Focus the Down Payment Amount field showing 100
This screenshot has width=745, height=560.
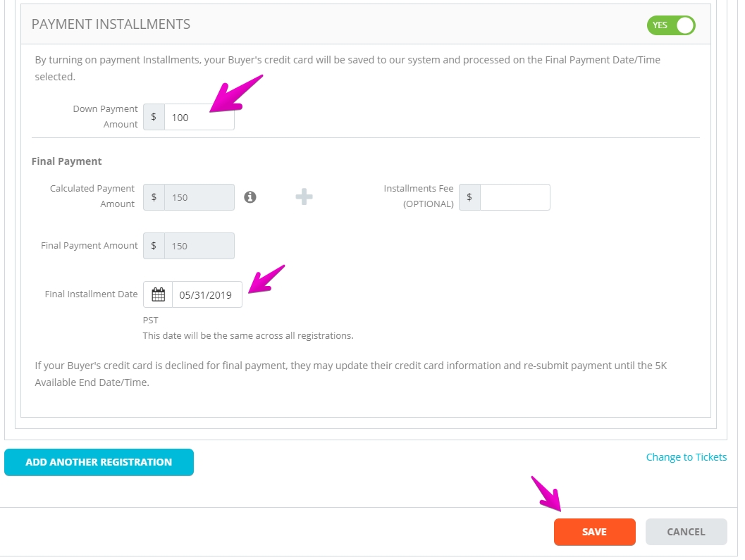click(199, 117)
